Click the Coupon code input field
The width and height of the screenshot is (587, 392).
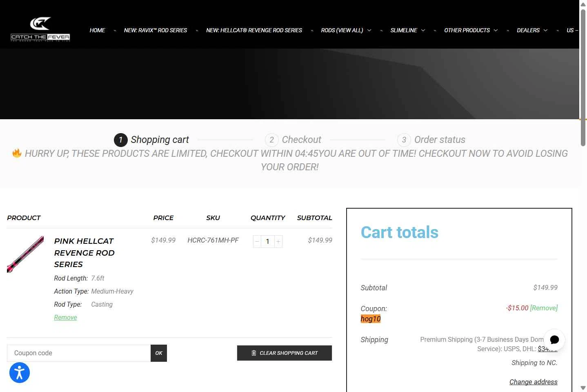79,353
